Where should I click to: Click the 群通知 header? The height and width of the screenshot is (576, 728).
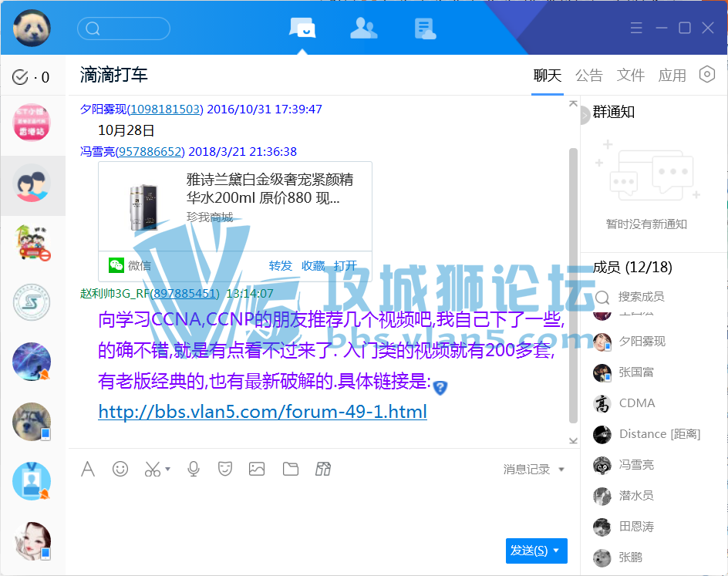coord(613,112)
